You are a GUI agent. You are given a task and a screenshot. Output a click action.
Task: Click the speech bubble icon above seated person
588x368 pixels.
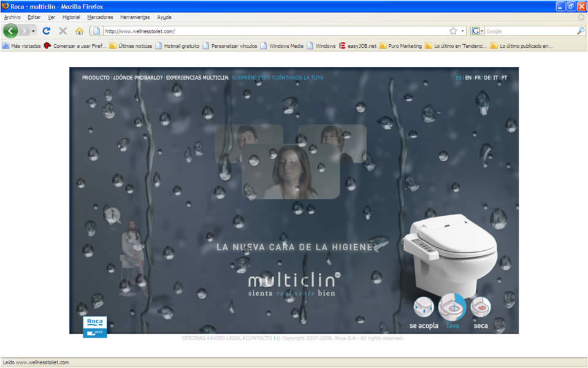(112, 215)
